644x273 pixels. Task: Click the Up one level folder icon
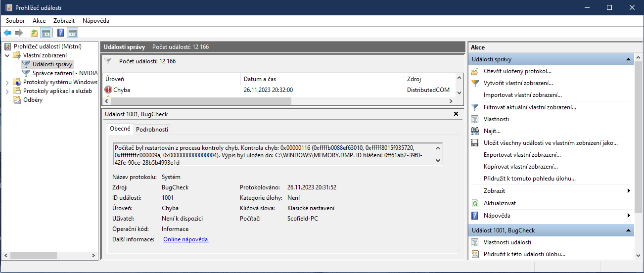point(34,33)
